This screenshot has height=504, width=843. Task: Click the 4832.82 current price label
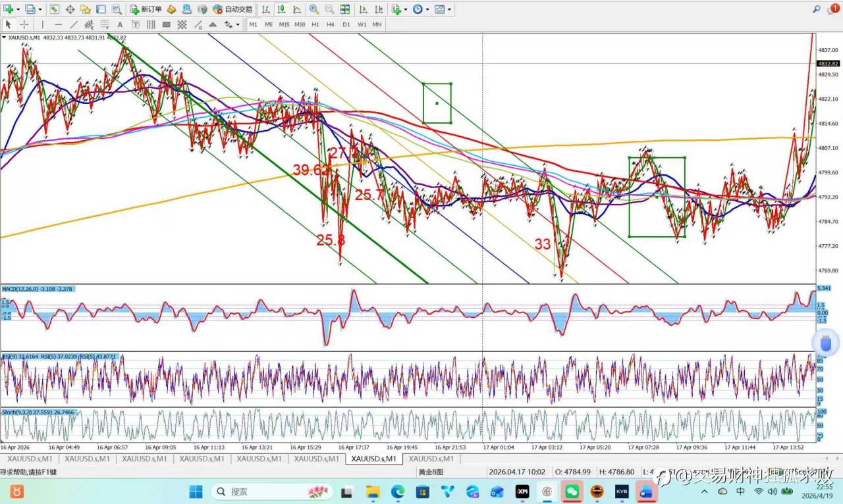[x=827, y=64]
